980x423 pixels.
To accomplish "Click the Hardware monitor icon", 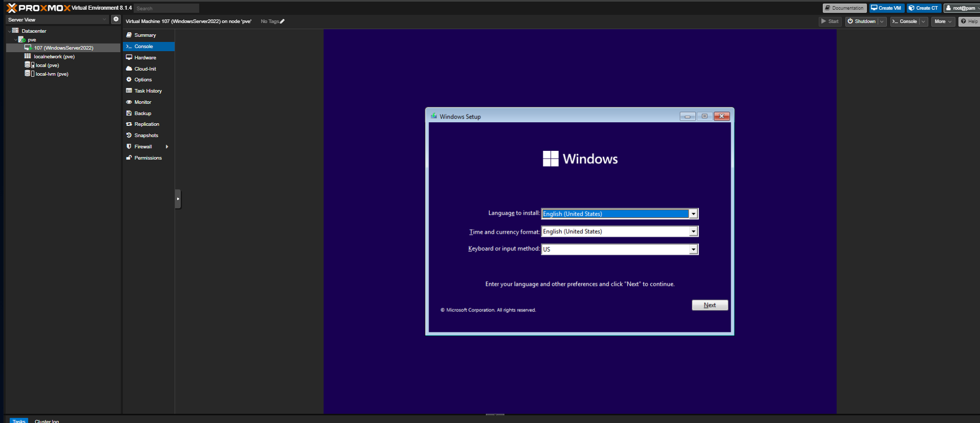I will [129, 57].
